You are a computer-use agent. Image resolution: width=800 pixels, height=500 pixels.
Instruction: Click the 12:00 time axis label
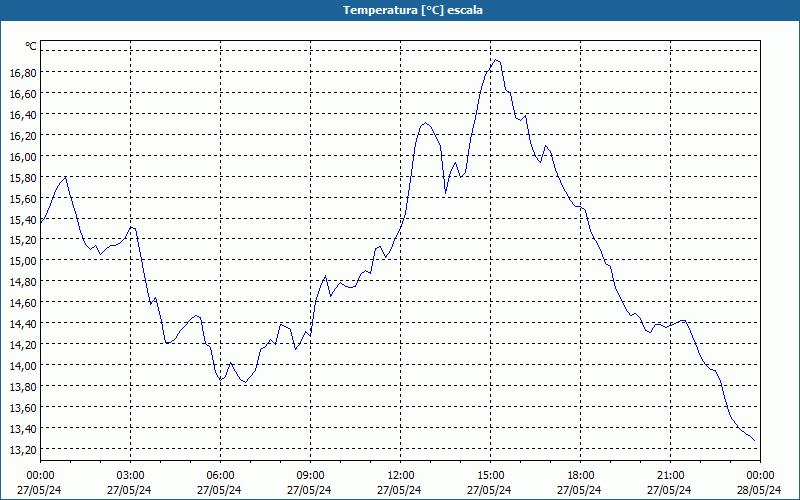(x=401, y=476)
